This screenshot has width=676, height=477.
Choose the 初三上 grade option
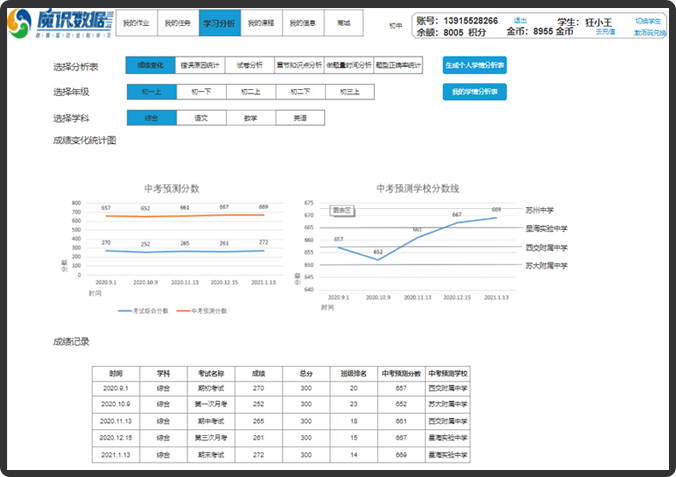click(349, 92)
